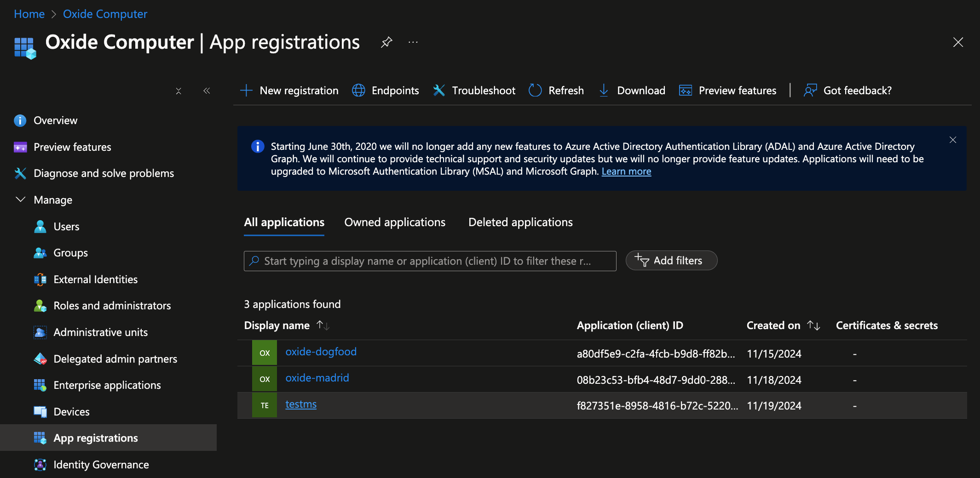The height and width of the screenshot is (478, 980).
Task: Click the New registration plus icon
Action: [247, 91]
